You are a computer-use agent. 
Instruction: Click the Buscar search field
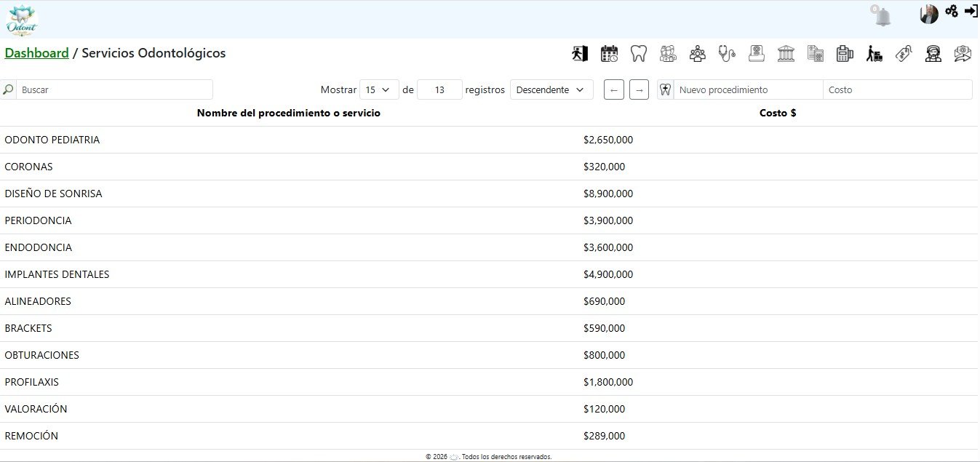[x=114, y=89]
